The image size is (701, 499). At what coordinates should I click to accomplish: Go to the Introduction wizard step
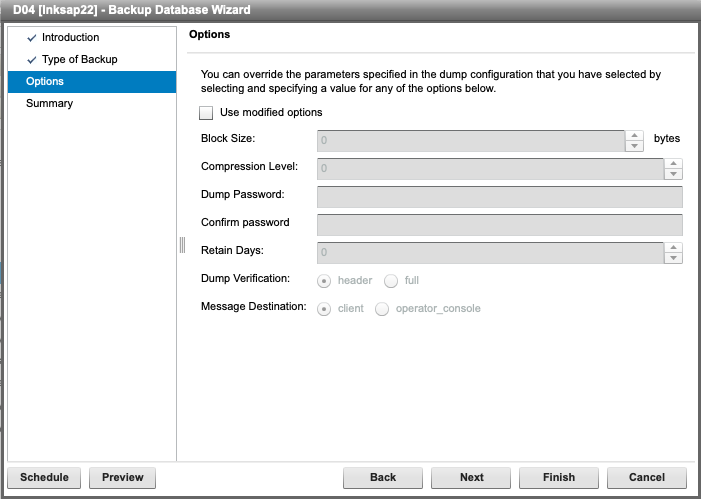[70, 38]
